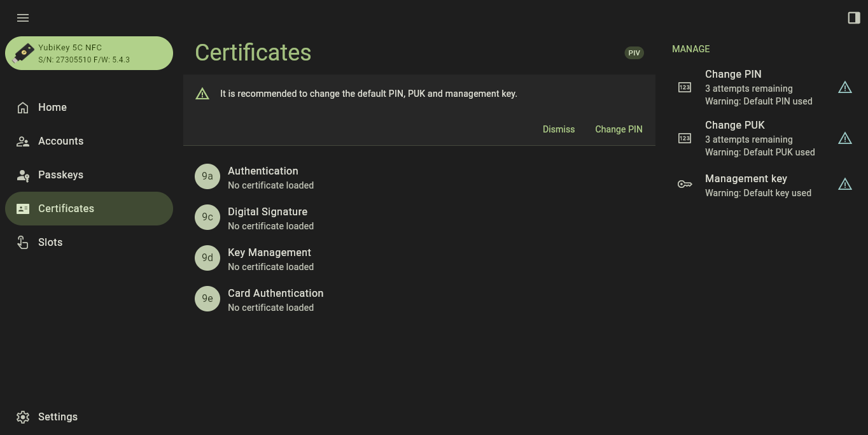
Task: Choose the 9e Card Authentication slot
Action: (276, 299)
